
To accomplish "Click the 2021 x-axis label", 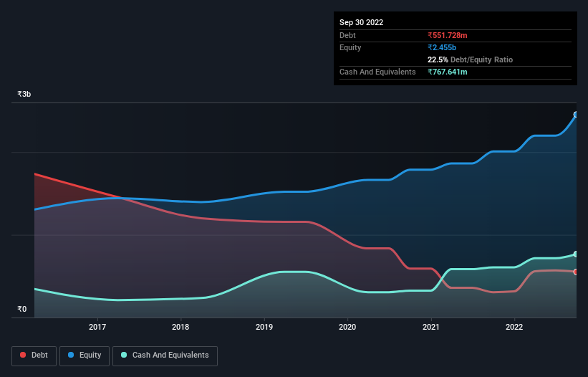I will point(431,327).
